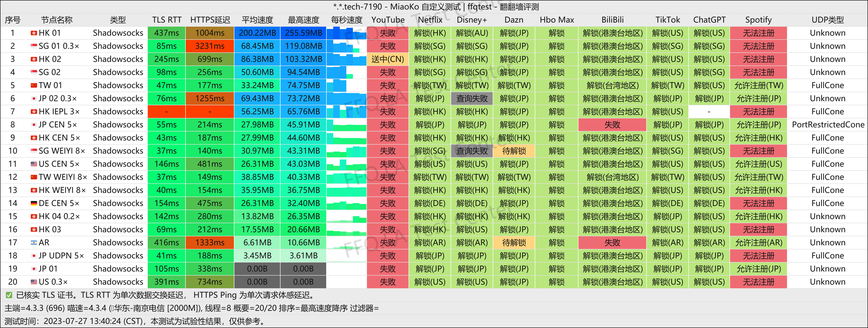Click the 1333ms HTTPS latency cell in AR row
Image resolution: width=868 pixels, height=328 pixels.
(x=210, y=243)
